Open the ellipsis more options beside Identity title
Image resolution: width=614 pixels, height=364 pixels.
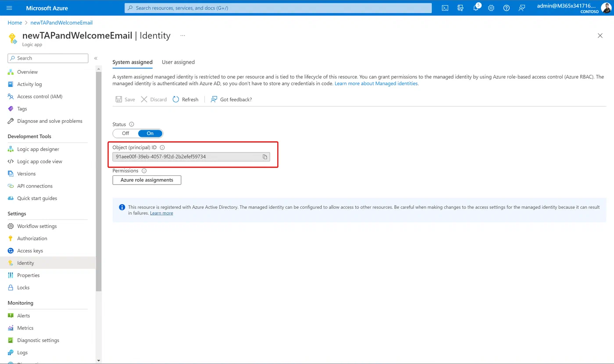tap(183, 36)
